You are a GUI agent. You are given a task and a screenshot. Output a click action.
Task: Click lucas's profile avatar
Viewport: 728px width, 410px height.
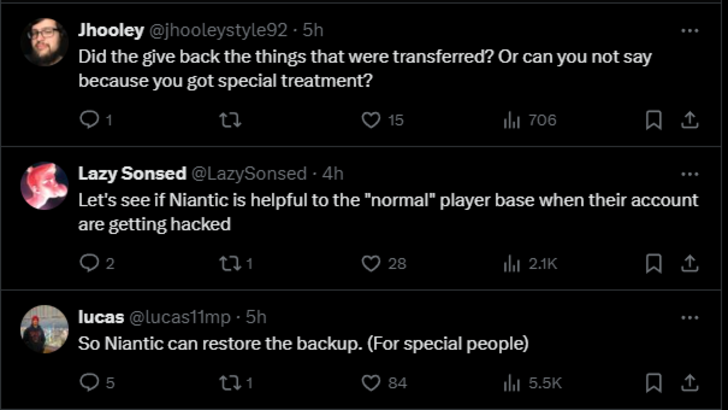[44, 329]
